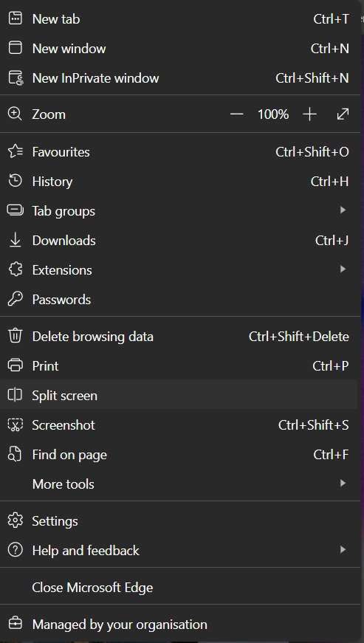Screen dimensions: 364x643
Task: Click the Ctrl+Shift+N shortcut label
Action: (312, 78)
